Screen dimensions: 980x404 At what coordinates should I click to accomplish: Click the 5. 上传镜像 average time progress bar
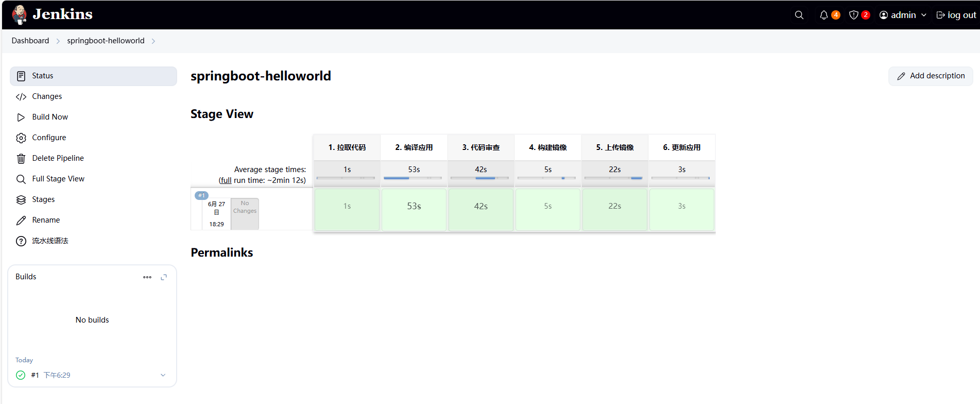click(x=613, y=178)
